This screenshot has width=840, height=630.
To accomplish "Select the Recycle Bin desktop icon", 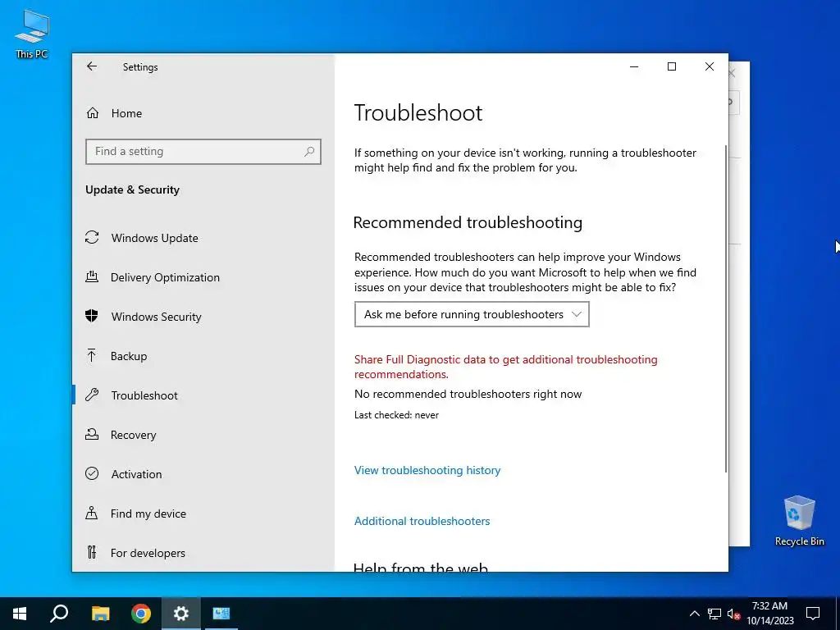I will click(x=799, y=521).
